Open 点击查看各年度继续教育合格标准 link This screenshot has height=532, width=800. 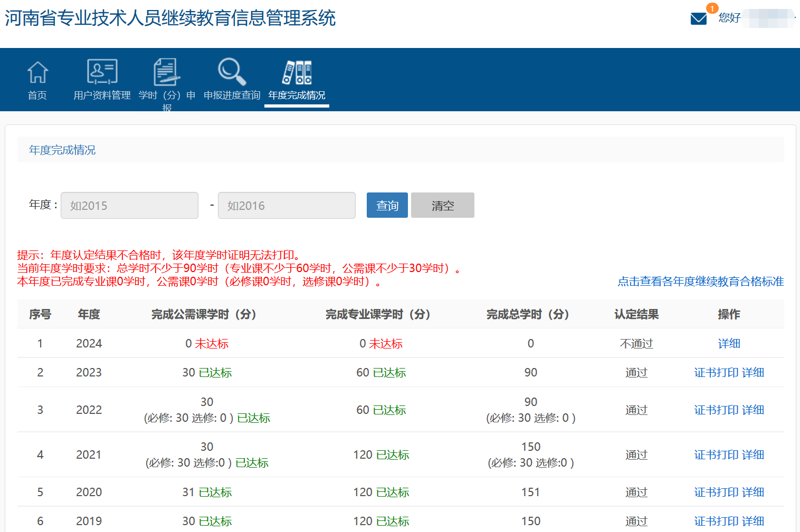tap(701, 282)
